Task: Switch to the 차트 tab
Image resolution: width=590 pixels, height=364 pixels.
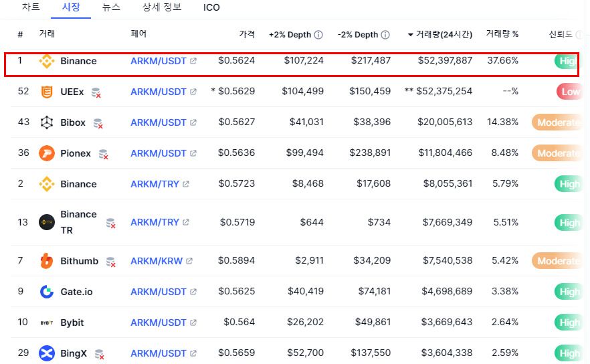Action: point(30,8)
